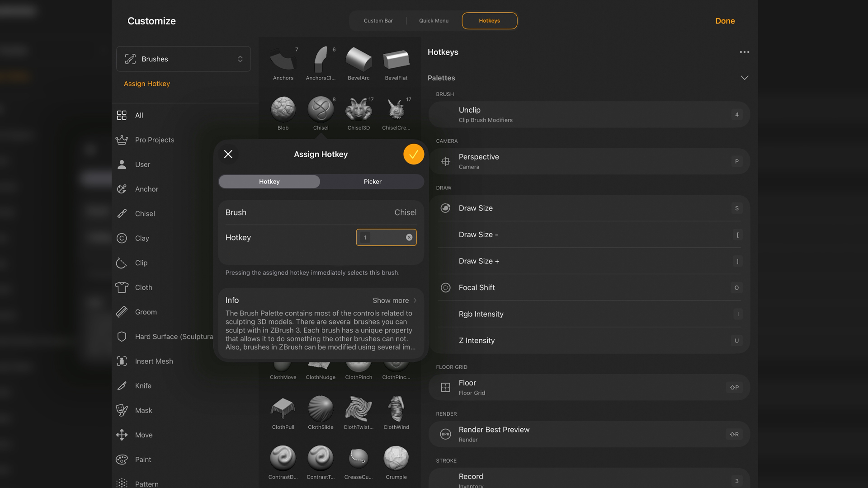The width and height of the screenshot is (868, 488).
Task: Open the Cloth brush category
Action: [x=143, y=287]
